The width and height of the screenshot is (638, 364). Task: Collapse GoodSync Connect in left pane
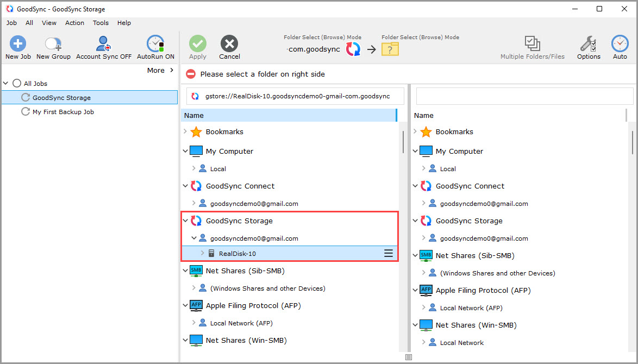(185, 186)
